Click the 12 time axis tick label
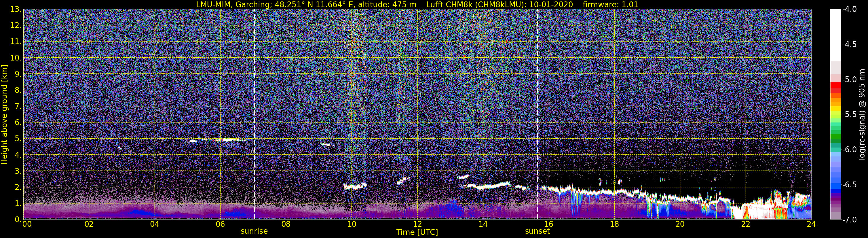 pyautogui.click(x=417, y=224)
